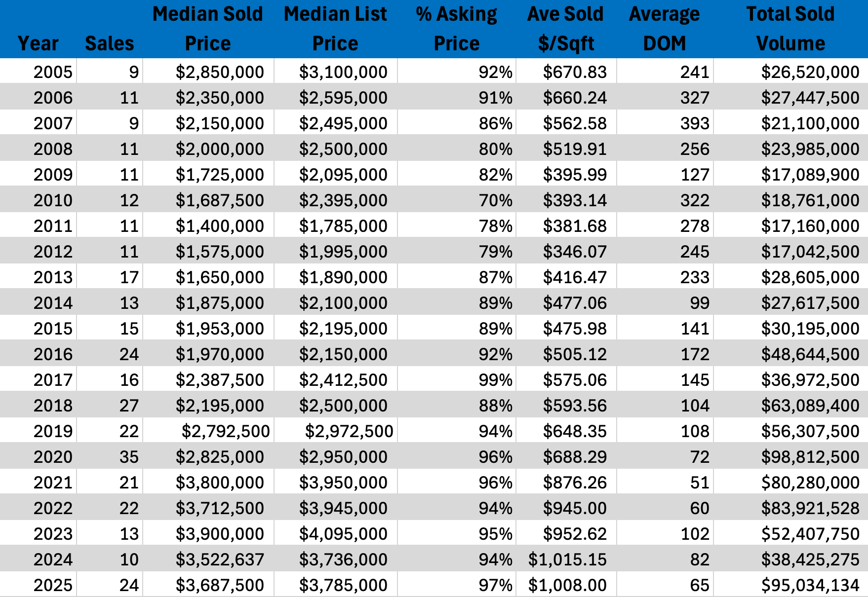Select the Ave Sold $/Sqft header
This screenshot has width=868, height=597.
click(x=566, y=29)
